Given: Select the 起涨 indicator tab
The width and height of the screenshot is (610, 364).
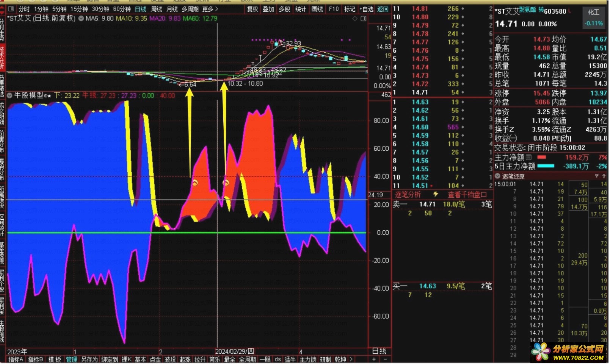Looking at the screenshot, I should click(185, 359).
